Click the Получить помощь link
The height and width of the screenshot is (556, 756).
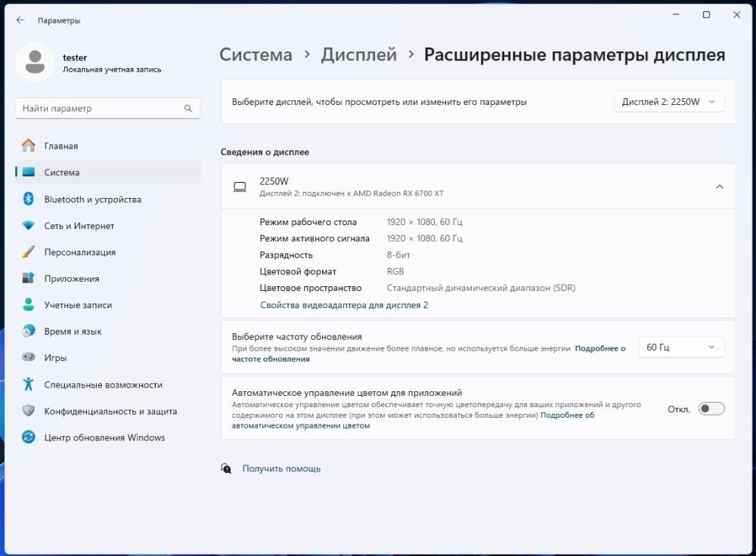pos(281,468)
